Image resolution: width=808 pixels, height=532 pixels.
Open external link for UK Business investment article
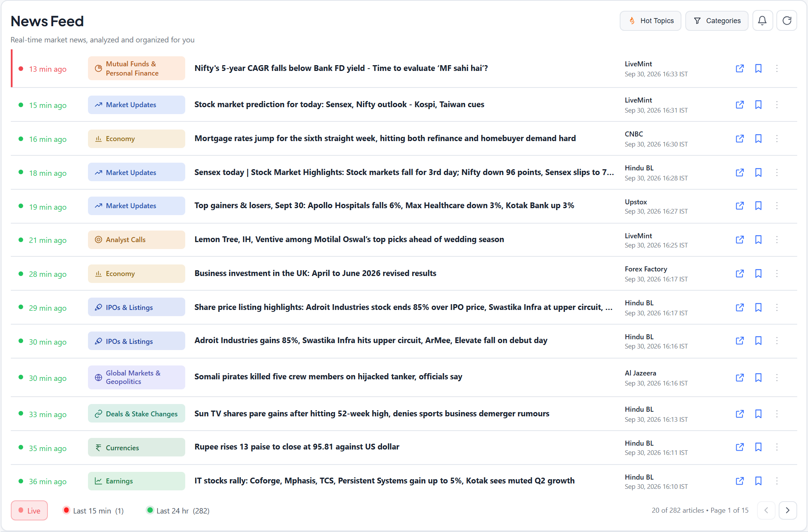740,274
